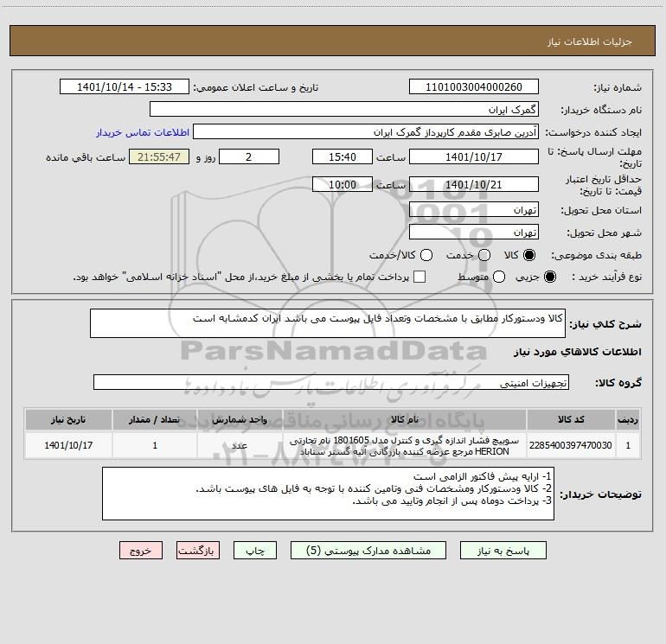Click the ردیف column header
This screenshot has height=644, width=666.
click(628, 419)
